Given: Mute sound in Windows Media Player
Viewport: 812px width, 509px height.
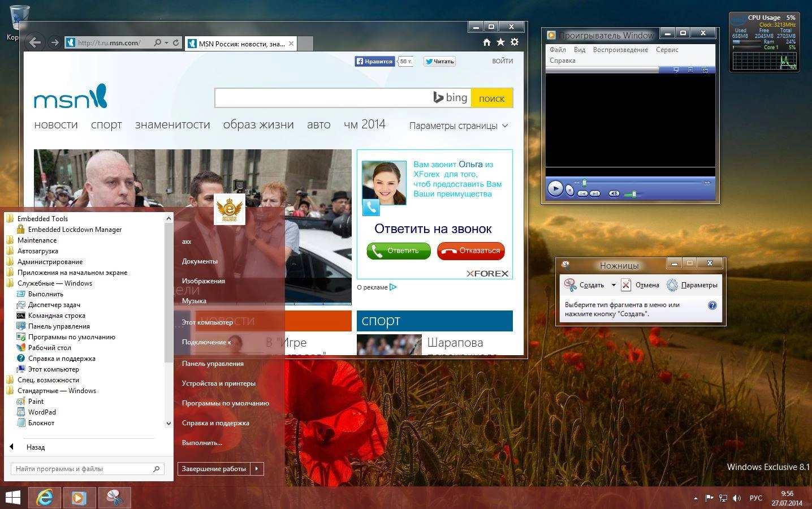Looking at the screenshot, I should coord(614,193).
